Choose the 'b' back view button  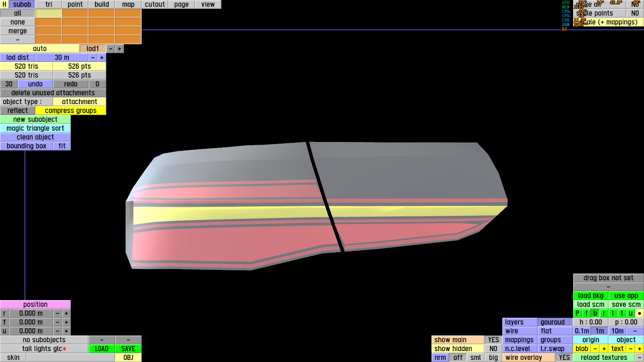tap(595, 313)
